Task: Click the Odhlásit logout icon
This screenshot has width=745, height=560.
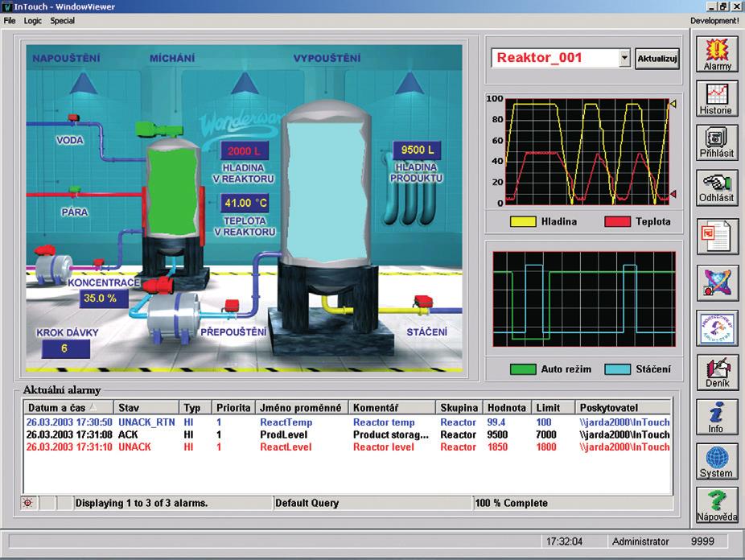Action: [x=717, y=187]
